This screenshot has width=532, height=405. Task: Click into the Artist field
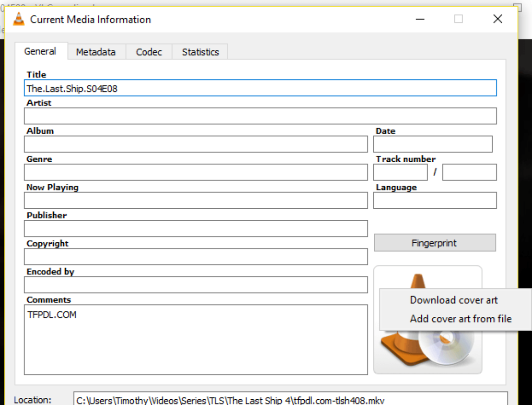260,116
